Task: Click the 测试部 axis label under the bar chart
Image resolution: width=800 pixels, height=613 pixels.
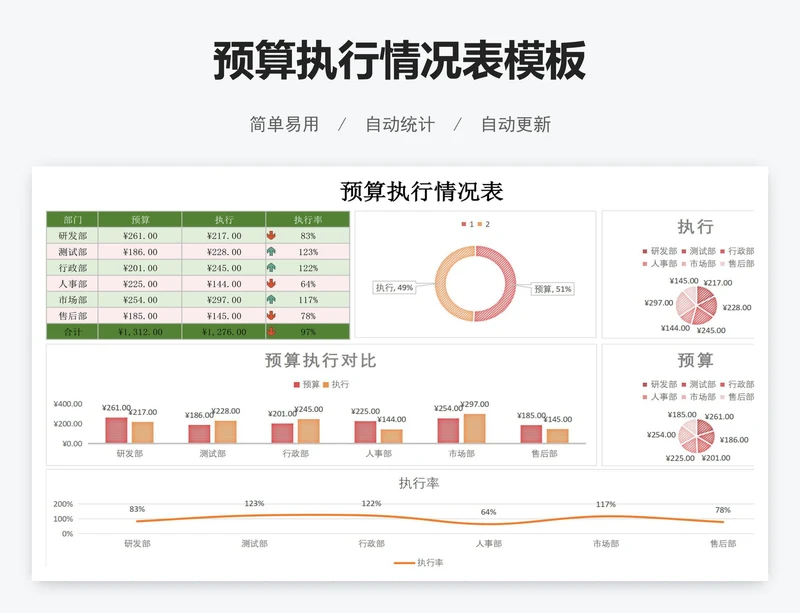Action: click(212, 453)
